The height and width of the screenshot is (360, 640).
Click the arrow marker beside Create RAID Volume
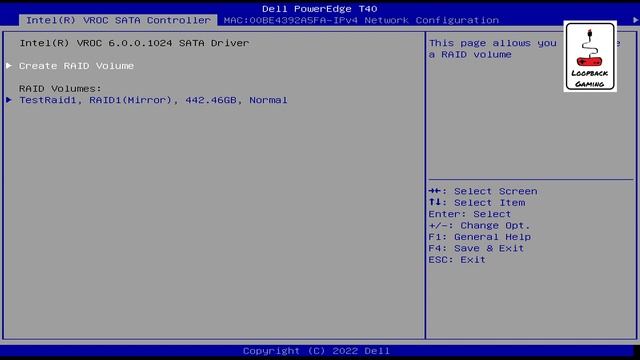pyautogui.click(x=9, y=65)
